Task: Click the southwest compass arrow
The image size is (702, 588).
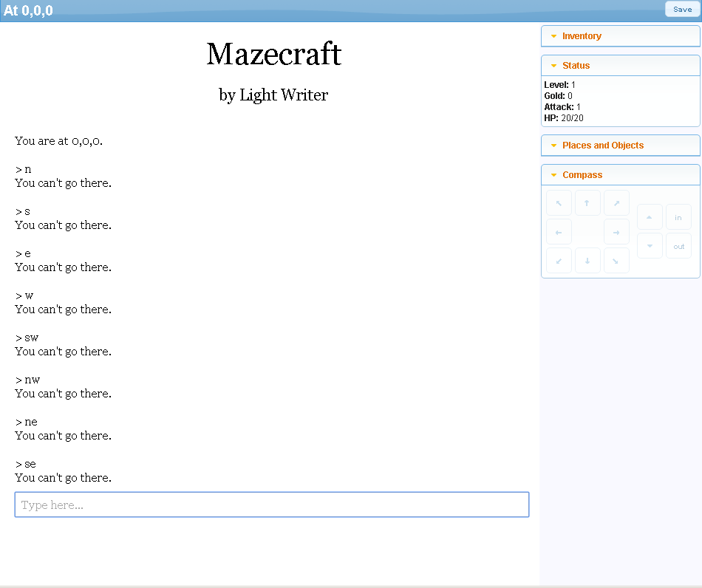Action: pos(559,261)
